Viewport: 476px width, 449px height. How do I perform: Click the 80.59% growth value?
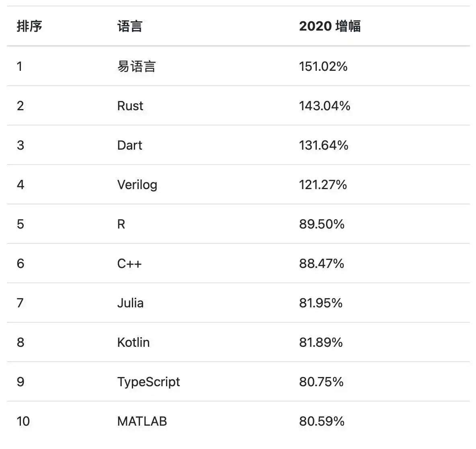pyautogui.click(x=322, y=421)
